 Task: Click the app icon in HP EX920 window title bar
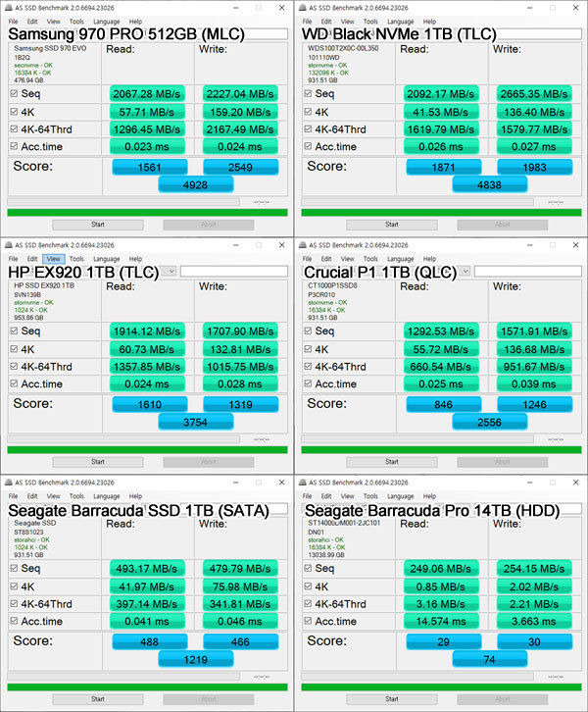[x=8, y=245]
